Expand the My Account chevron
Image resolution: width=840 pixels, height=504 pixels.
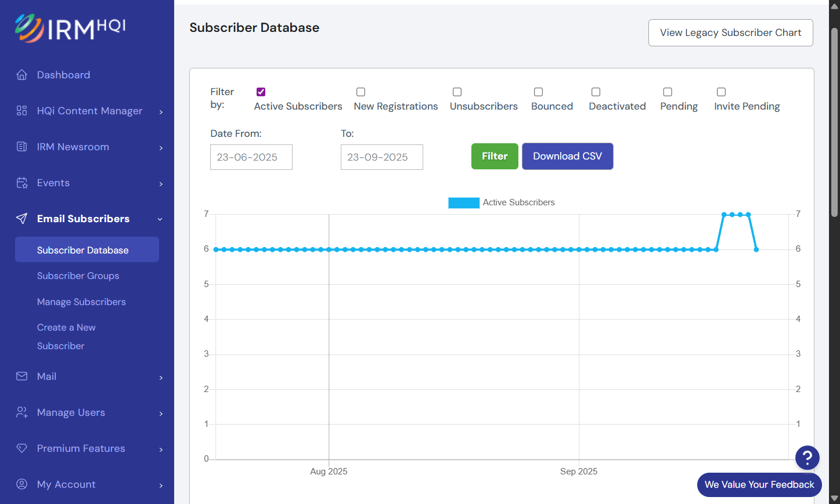coord(161,485)
